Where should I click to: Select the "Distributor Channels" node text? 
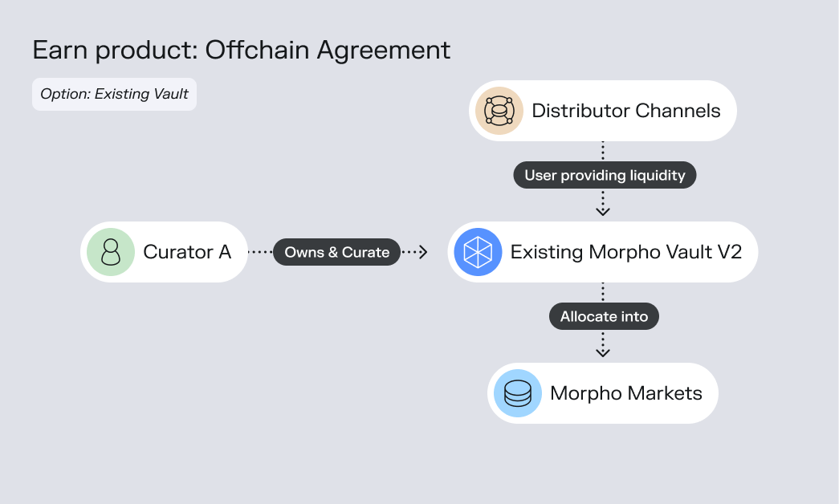[626, 111]
